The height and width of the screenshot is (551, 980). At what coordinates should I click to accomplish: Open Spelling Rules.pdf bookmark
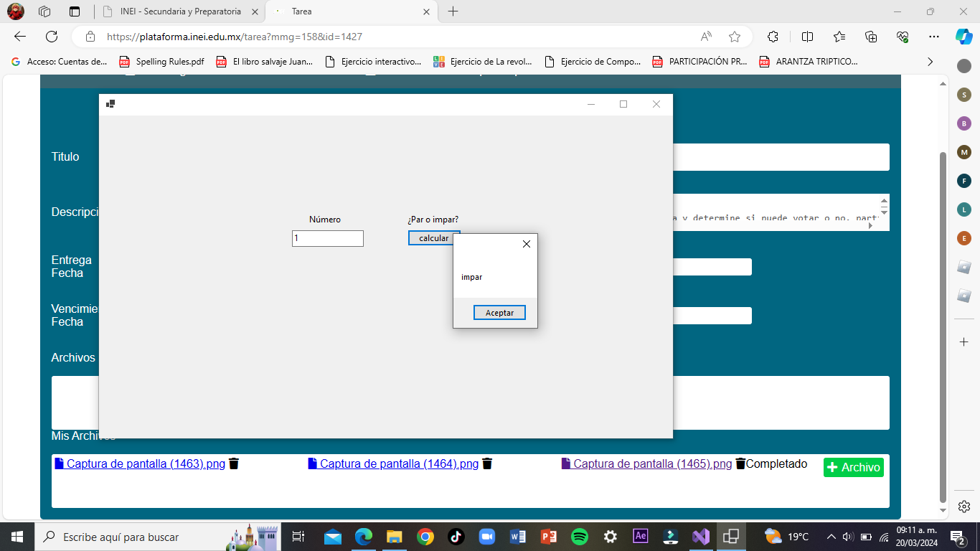(x=162, y=62)
